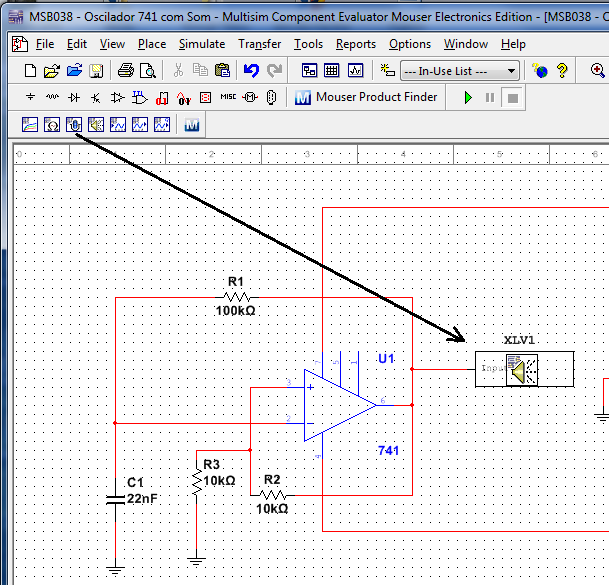Place a diode component

point(74,97)
